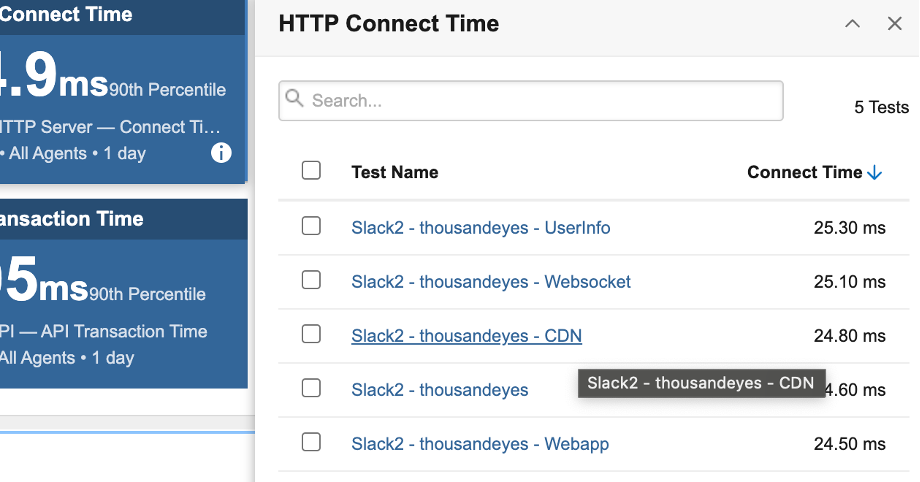Sort by Test Name column header
Screen dimensions: 920x482
click(x=395, y=172)
